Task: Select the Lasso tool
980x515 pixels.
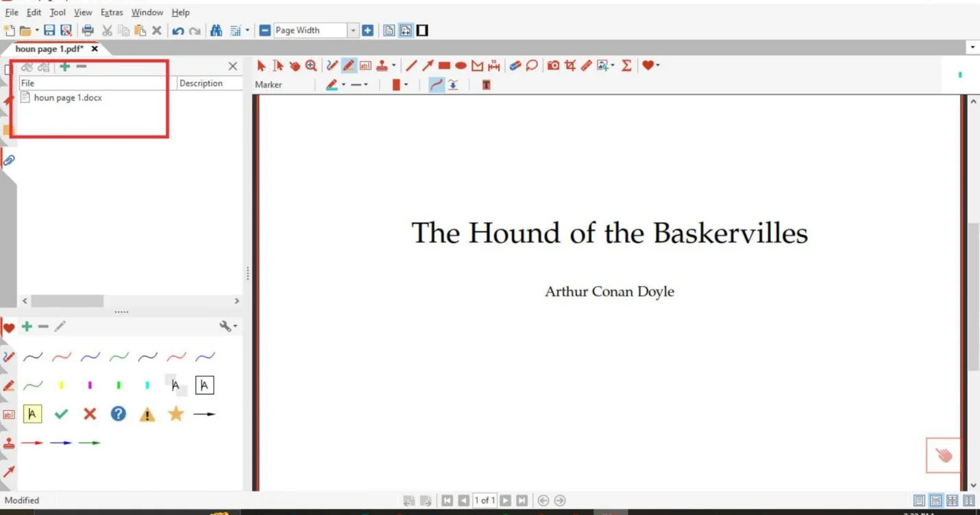Action: pyautogui.click(x=532, y=66)
